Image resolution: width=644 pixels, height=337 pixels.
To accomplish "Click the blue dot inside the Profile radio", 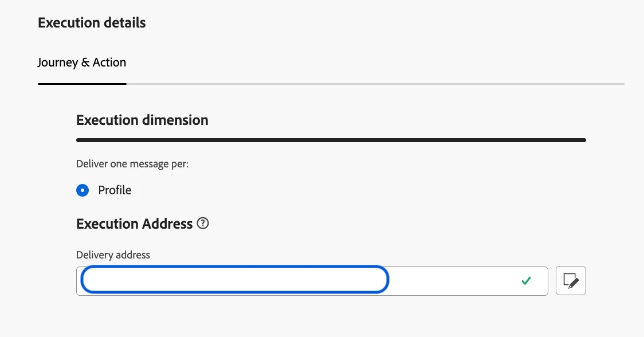I will click(x=83, y=190).
